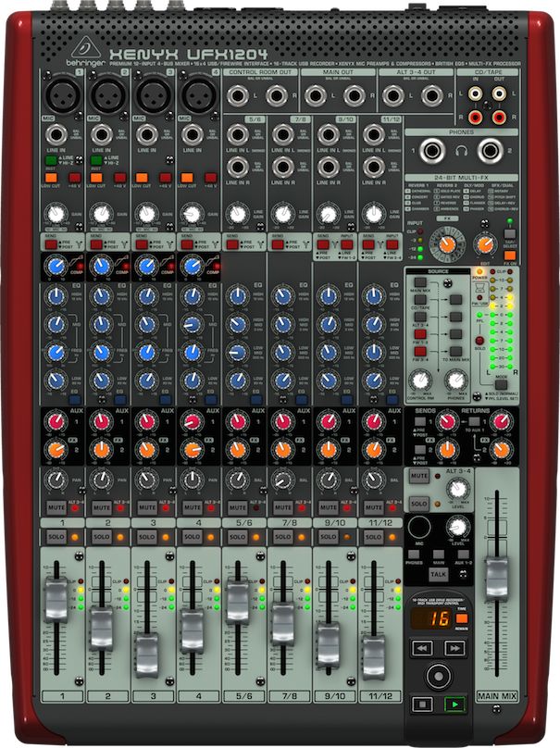Click the rewind transport button
Viewport: 560px width, 748px height.
point(422,648)
